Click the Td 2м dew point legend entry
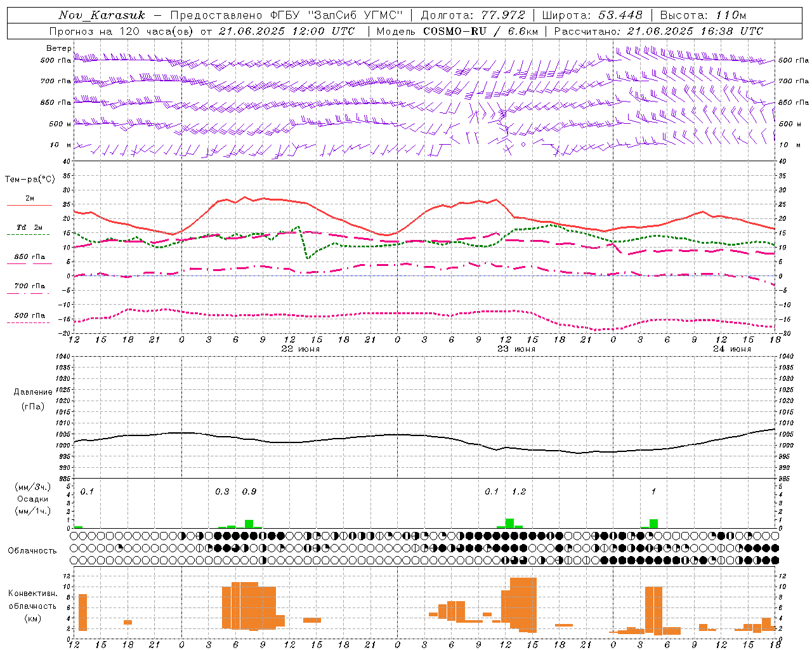Viewport: 812px width, 650px height. click(x=29, y=229)
